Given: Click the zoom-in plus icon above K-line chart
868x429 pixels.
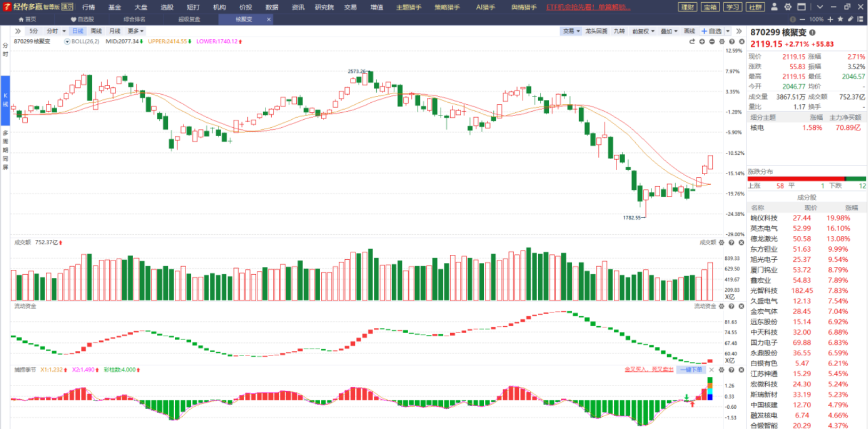Looking at the screenshot, I should pos(702,42).
